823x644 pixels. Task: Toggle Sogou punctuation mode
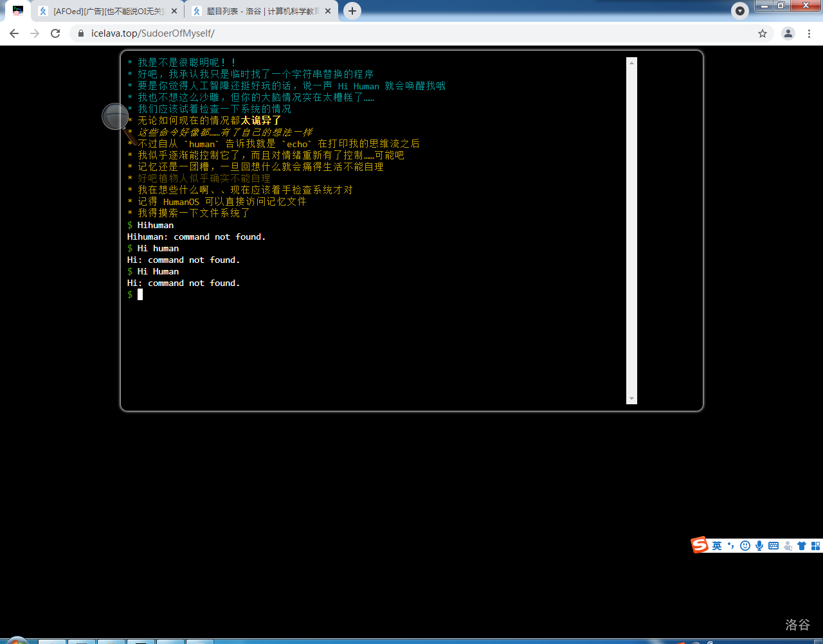[731, 546]
